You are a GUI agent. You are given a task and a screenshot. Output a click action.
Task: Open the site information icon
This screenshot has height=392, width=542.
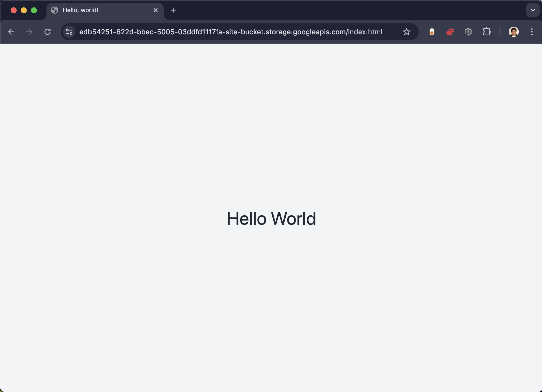pyautogui.click(x=69, y=32)
